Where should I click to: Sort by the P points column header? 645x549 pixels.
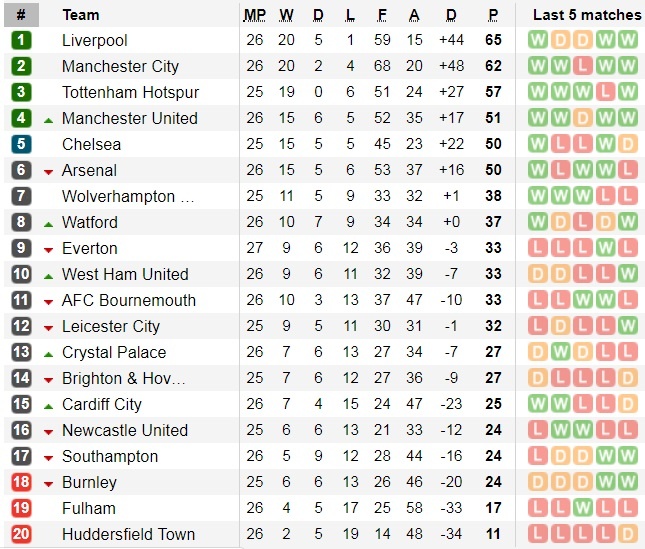(x=493, y=15)
